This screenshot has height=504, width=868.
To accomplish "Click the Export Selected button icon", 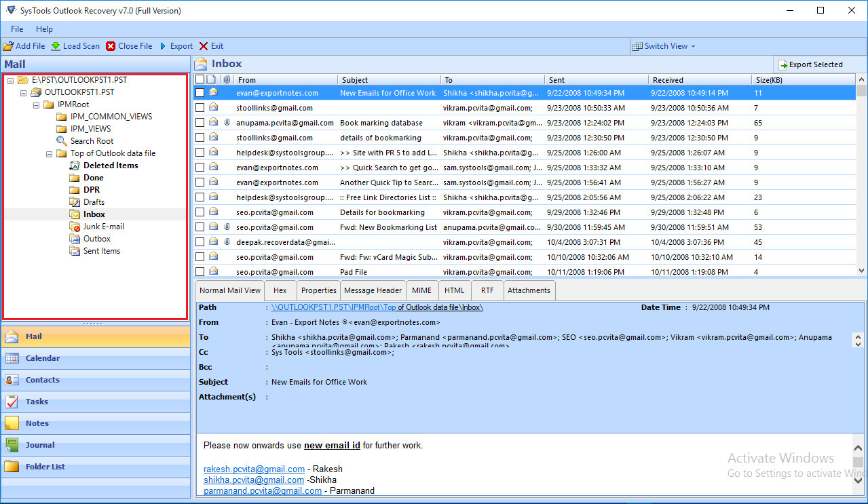I will click(x=783, y=64).
